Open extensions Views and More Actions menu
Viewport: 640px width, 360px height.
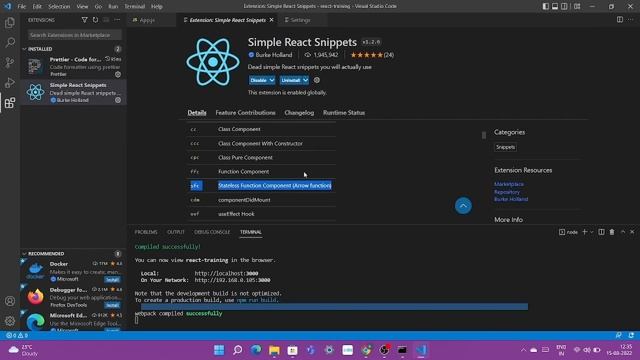(x=117, y=20)
